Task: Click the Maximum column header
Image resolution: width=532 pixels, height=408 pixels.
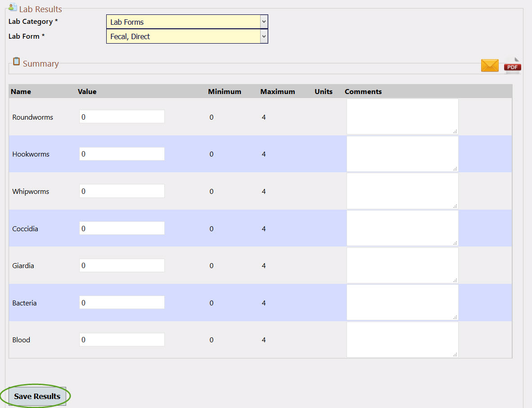Action: coord(278,92)
